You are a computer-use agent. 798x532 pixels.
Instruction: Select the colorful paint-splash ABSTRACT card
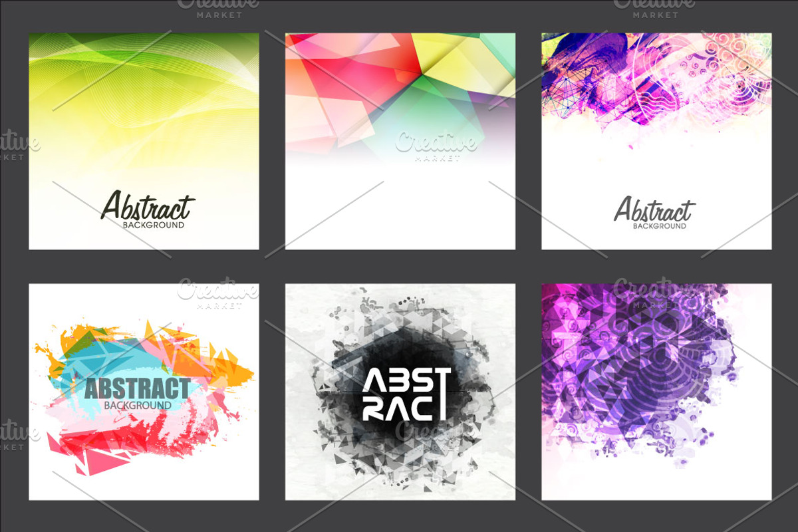click(x=144, y=392)
